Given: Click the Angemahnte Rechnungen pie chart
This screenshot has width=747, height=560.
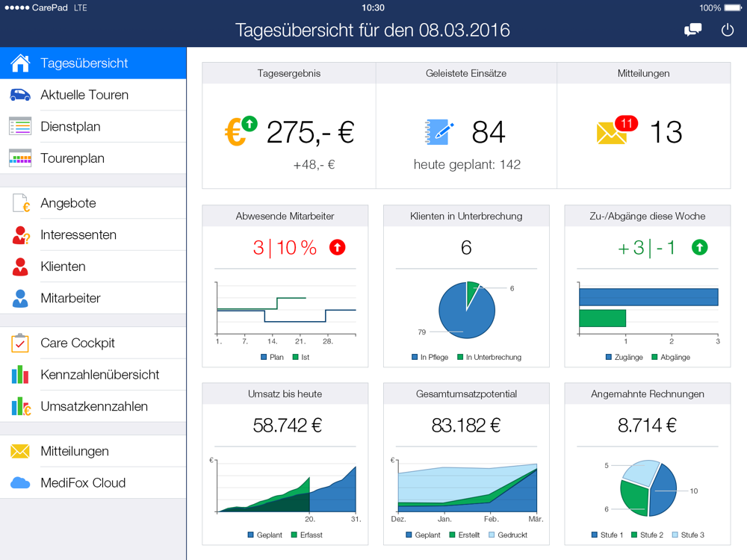Looking at the screenshot, I should point(648,488).
